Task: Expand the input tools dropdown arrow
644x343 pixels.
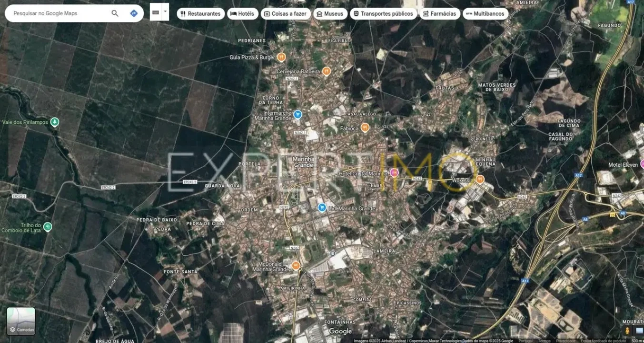Action: pyautogui.click(x=165, y=11)
